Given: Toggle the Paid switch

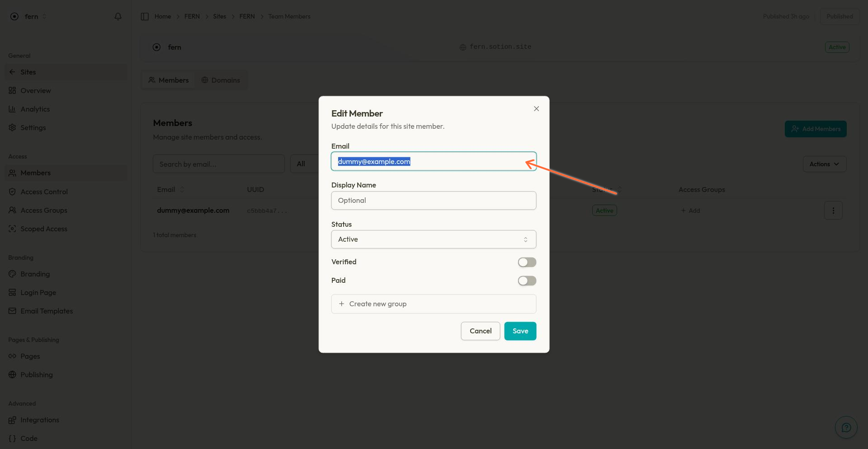Looking at the screenshot, I should point(527,281).
